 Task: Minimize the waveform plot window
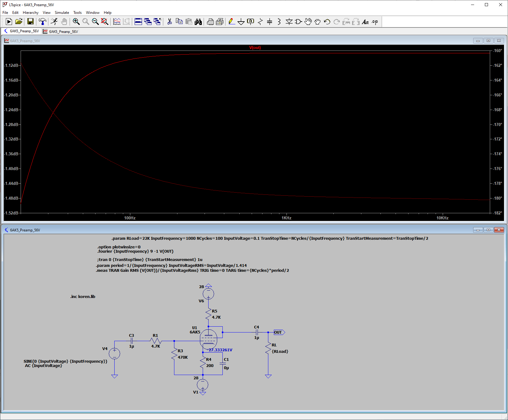(x=478, y=41)
